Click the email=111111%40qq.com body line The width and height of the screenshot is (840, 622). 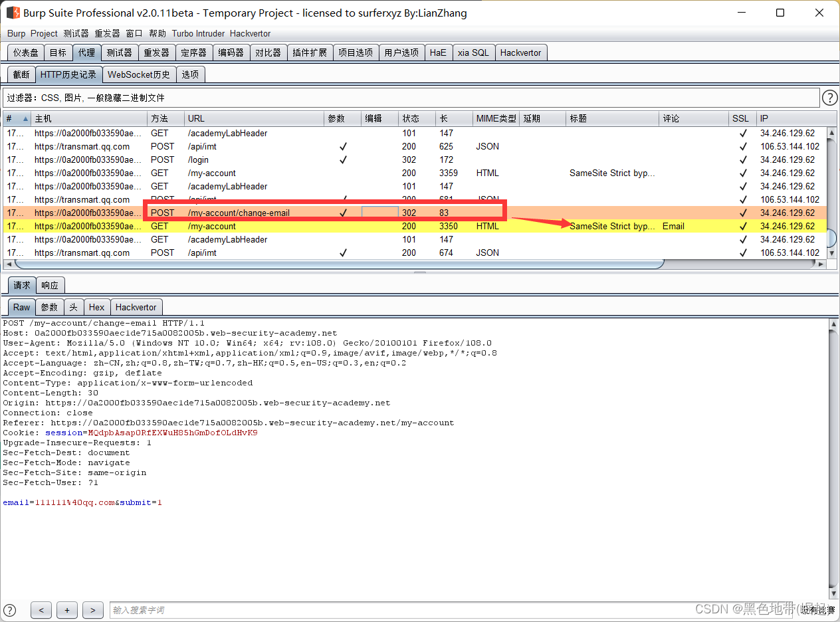pyautogui.click(x=82, y=502)
